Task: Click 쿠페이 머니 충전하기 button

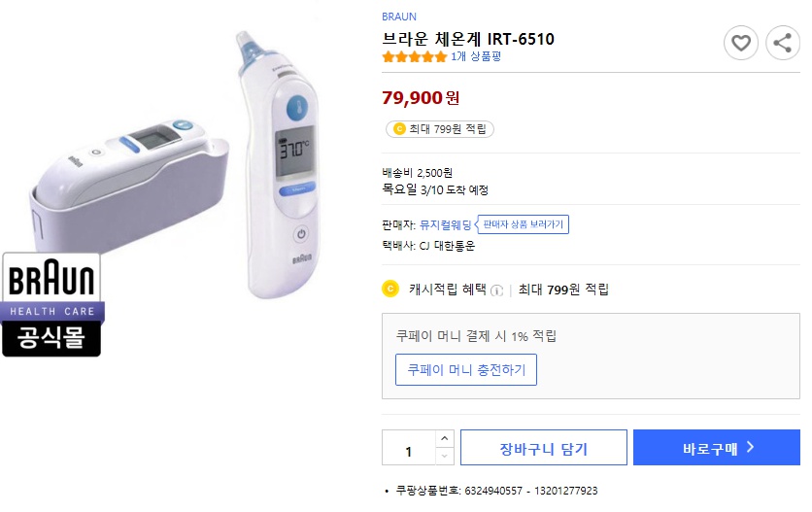Action: pyautogui.click(x=466, y=369)
